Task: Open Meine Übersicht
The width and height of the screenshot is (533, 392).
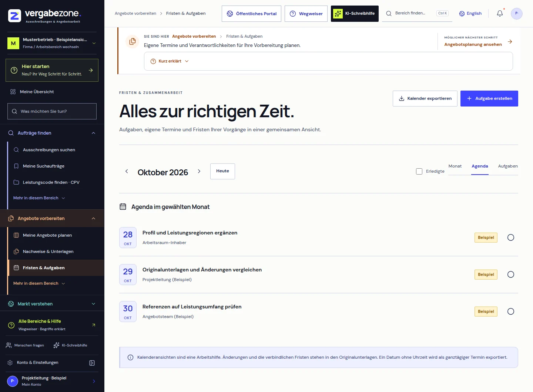Action: coord(52,92)
